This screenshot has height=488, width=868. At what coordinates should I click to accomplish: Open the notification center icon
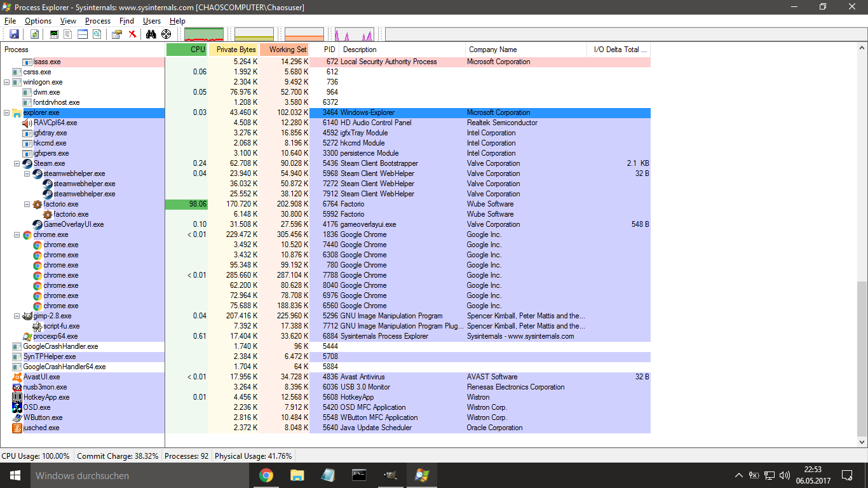point(847,475)
